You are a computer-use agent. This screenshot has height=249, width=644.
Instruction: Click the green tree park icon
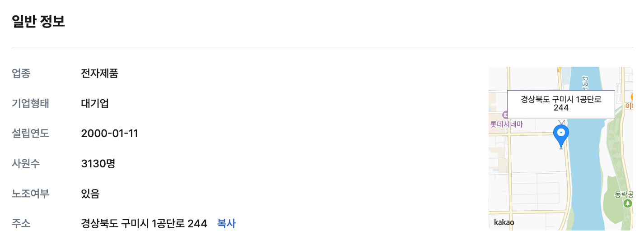tap(627, 203)
